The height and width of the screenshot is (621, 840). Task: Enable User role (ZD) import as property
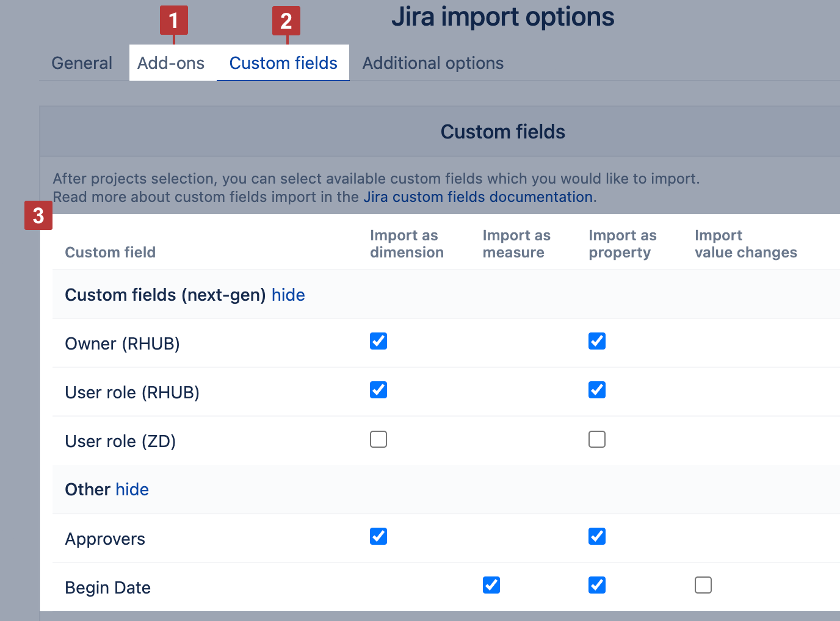(x=597, y=439)
